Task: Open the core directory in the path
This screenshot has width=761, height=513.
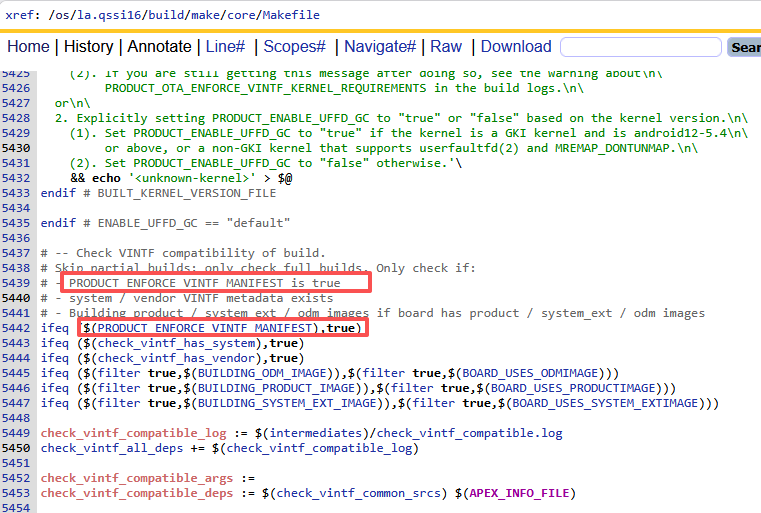Action: (241, 15)
